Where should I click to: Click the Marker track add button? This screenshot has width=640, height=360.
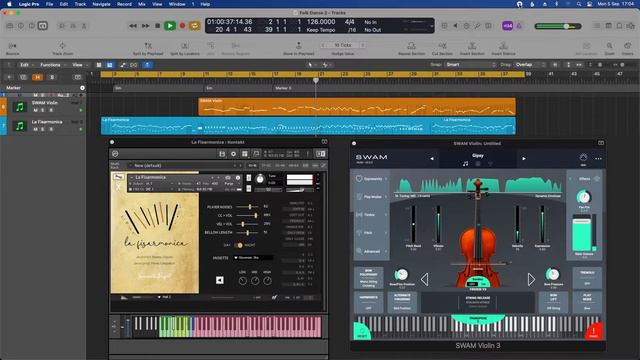pos(82,88)
